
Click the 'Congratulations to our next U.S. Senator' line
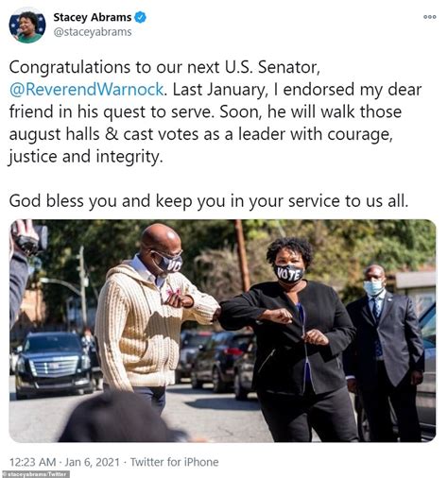tap(164, 67)
